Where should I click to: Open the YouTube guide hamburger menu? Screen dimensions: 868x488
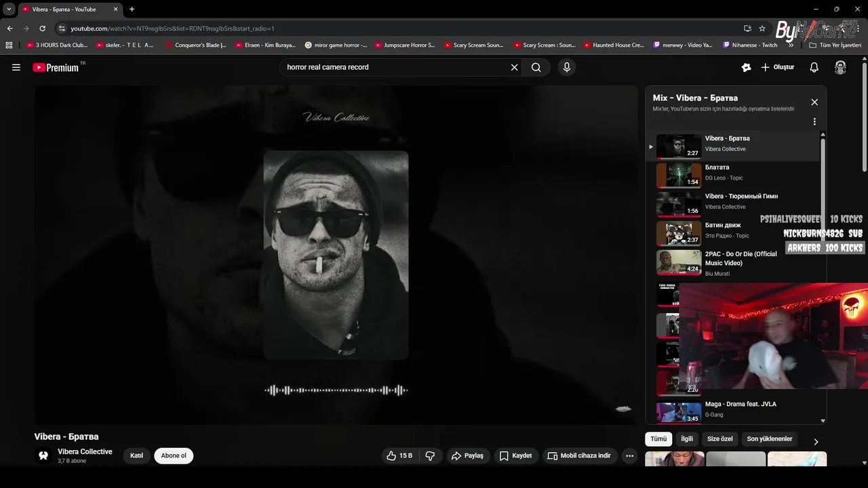[x=16, y=67]
